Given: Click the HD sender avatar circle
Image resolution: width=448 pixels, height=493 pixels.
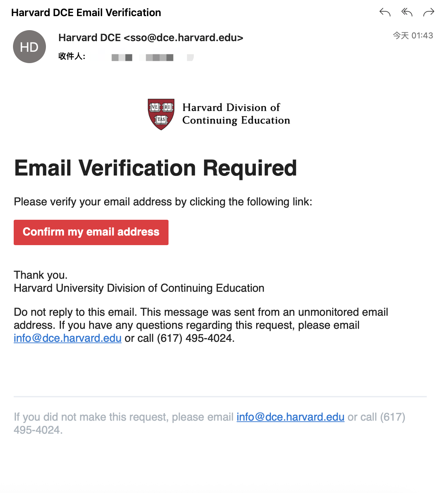Looking at the screenshot, I should tap(29, 47).
